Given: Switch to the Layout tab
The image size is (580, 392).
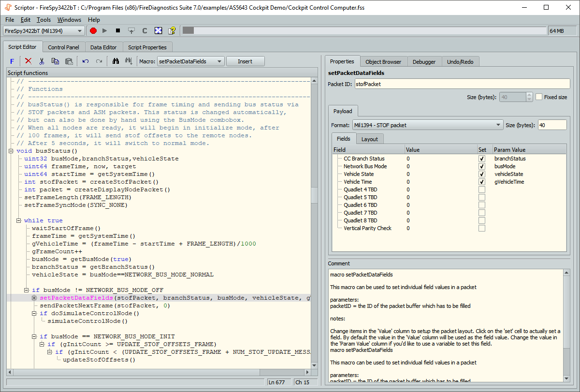Looking at the screenshot, I should coord(370,139).
